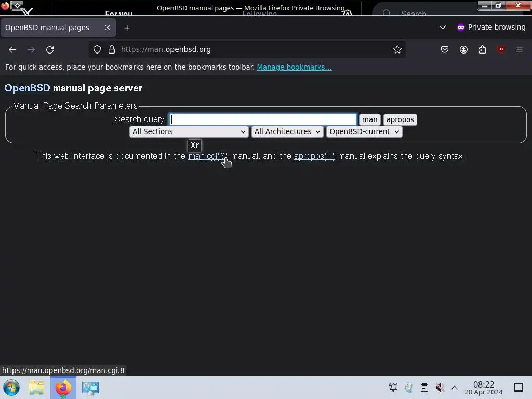Switch to Firefox taskbar icon
Image resolution: width=532 pixels, height=399 pixels.
tap(63, 388)
